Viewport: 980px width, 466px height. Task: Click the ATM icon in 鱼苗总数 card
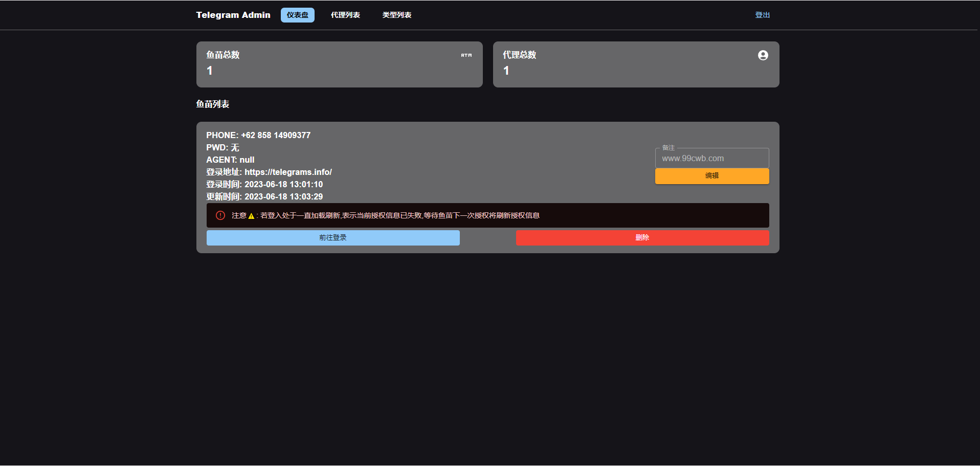(x=466, y=55)
